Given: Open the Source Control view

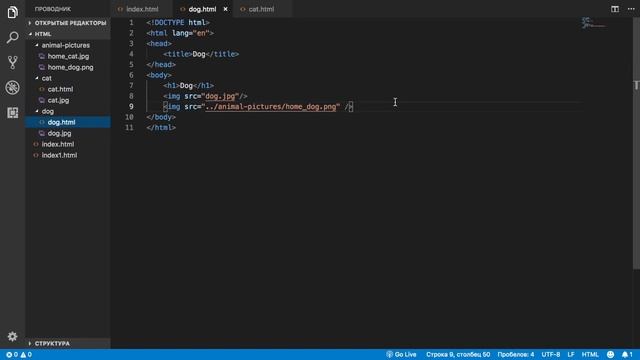Looking at the screenshot, I should click(12, 62).
